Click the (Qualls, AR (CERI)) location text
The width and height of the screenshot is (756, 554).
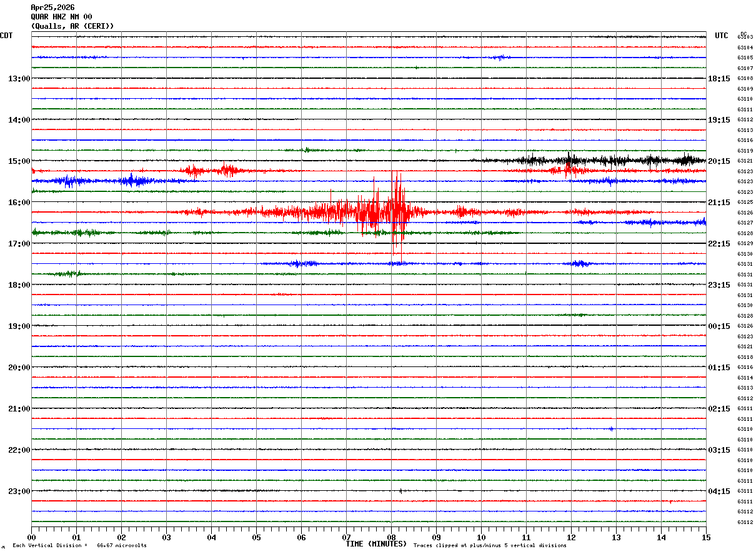[72, 26]
